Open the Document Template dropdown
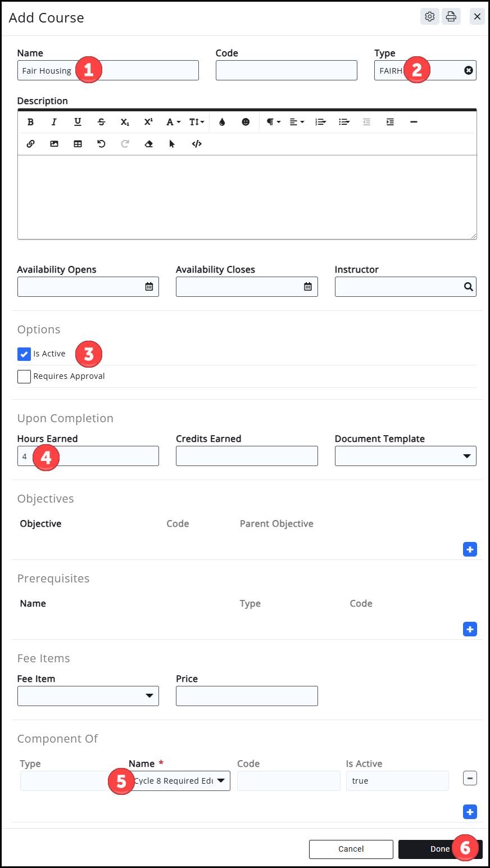Viewport: 490px width, 868px height. point(405,456)
